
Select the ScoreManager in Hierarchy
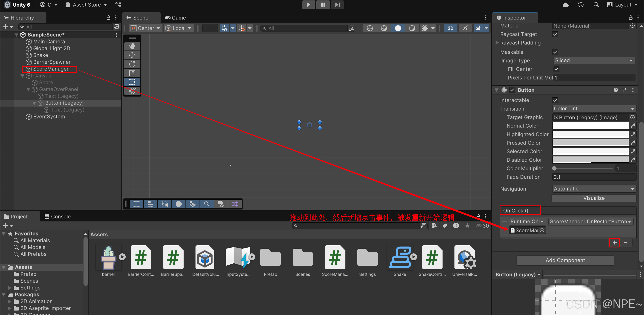tap(50, 69)
